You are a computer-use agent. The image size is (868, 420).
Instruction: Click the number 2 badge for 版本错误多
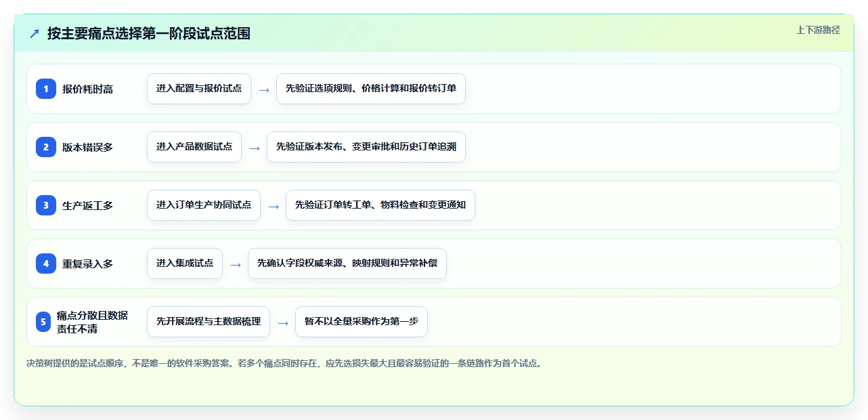(x=46, y=147)
